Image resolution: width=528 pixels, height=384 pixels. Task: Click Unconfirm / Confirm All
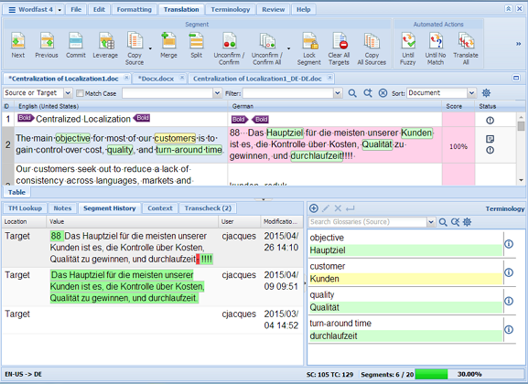[x=267, y=49]
